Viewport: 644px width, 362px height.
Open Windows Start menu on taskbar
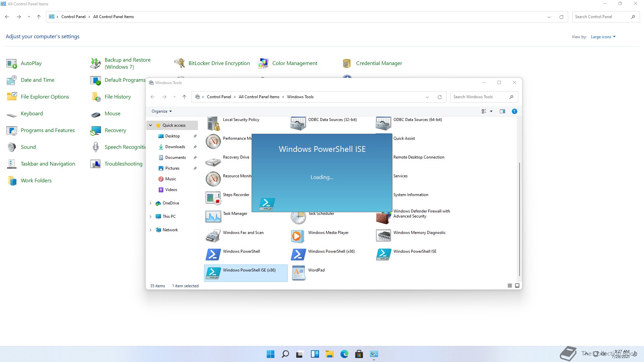tap(270, 354)
